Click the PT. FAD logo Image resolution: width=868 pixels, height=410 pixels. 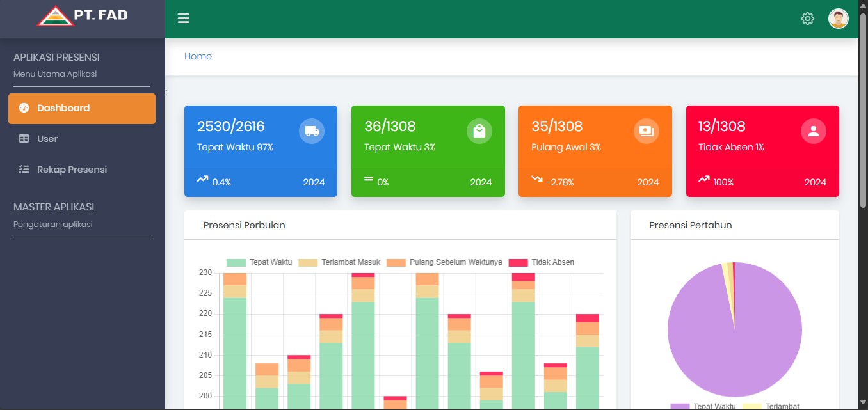pos(83,16)
